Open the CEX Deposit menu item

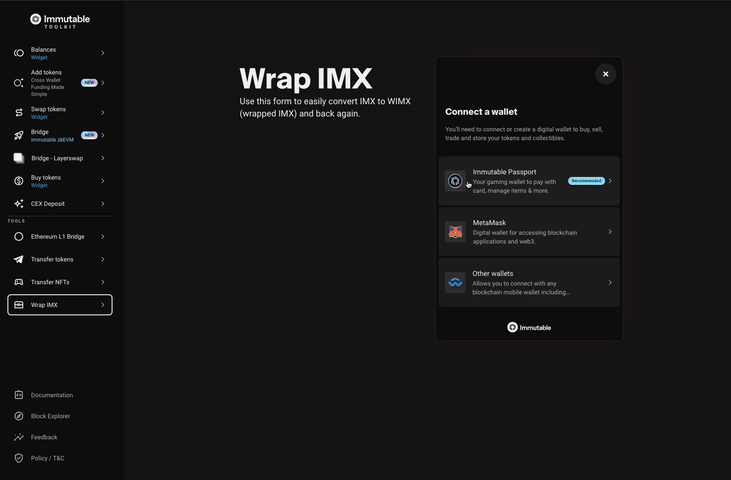[x=60, y=204]
